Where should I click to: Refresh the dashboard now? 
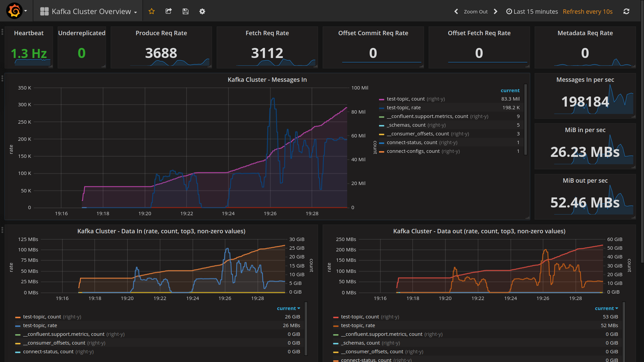(x=626, y=11)
